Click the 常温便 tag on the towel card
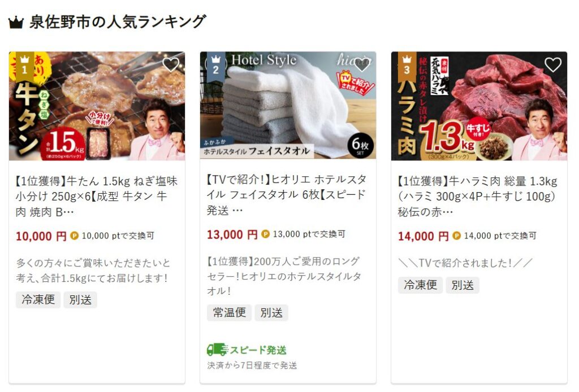The height and width of the screenshot is (392, 579). click(229, 312)
